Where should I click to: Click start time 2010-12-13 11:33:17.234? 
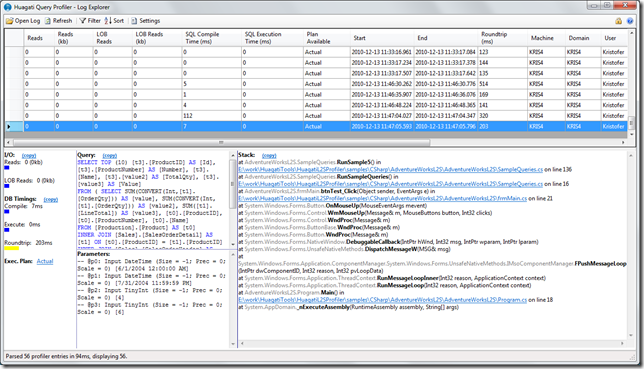[382, 63]
